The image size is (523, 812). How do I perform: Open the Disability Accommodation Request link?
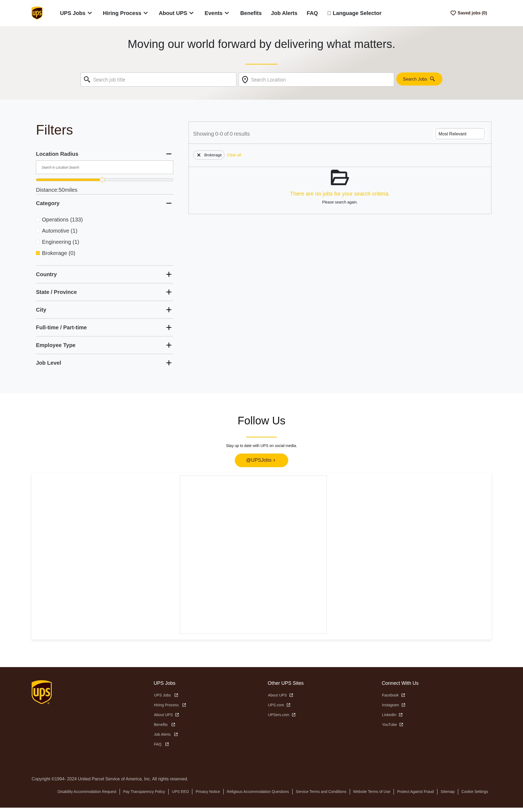87,792
